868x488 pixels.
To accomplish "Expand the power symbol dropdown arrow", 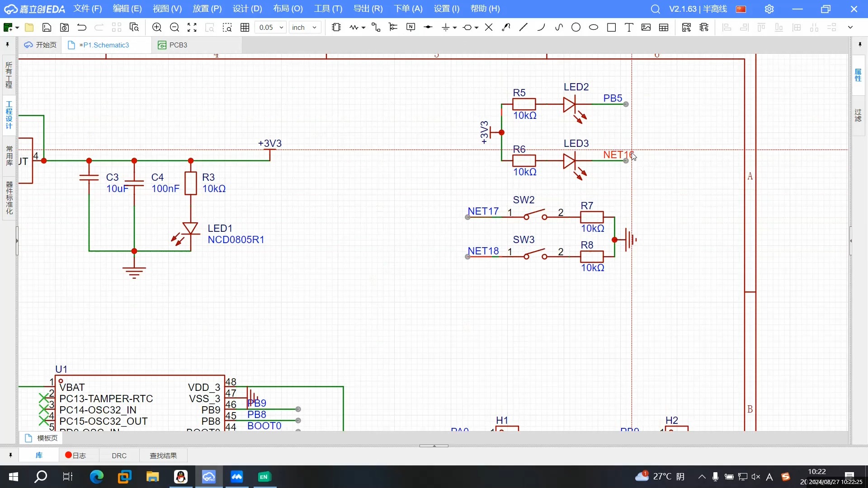I will tap(455, 28).
